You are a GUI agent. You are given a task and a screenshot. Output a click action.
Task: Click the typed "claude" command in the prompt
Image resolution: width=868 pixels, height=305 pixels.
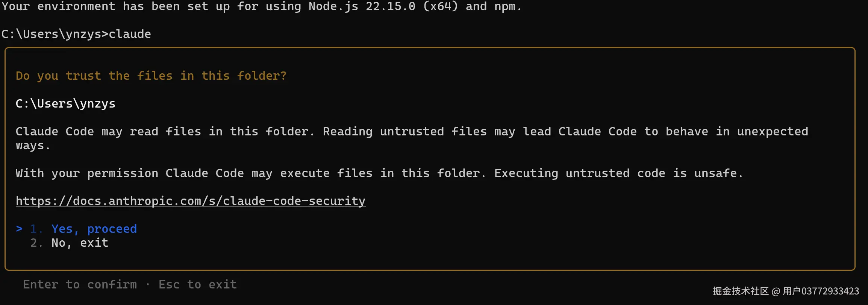130,34
